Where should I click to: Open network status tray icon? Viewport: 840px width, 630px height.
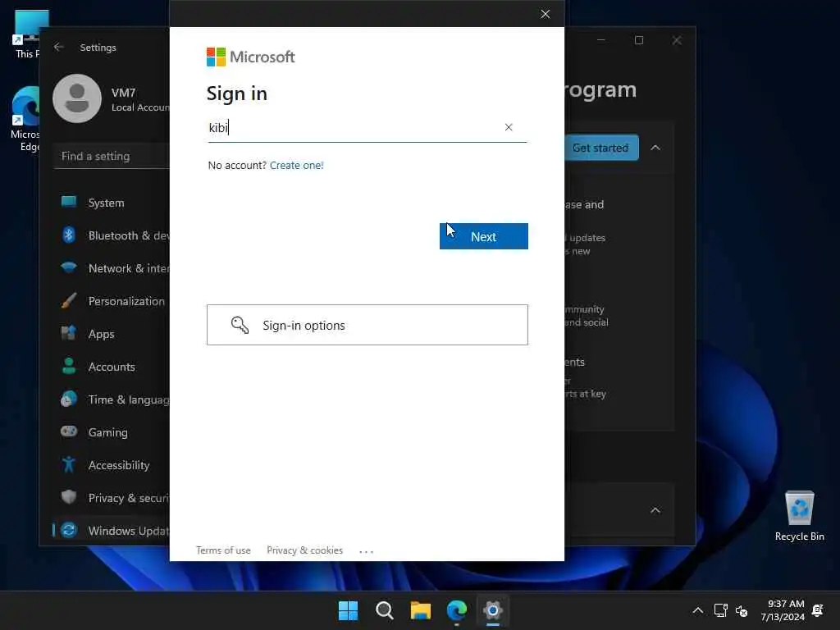720,610
